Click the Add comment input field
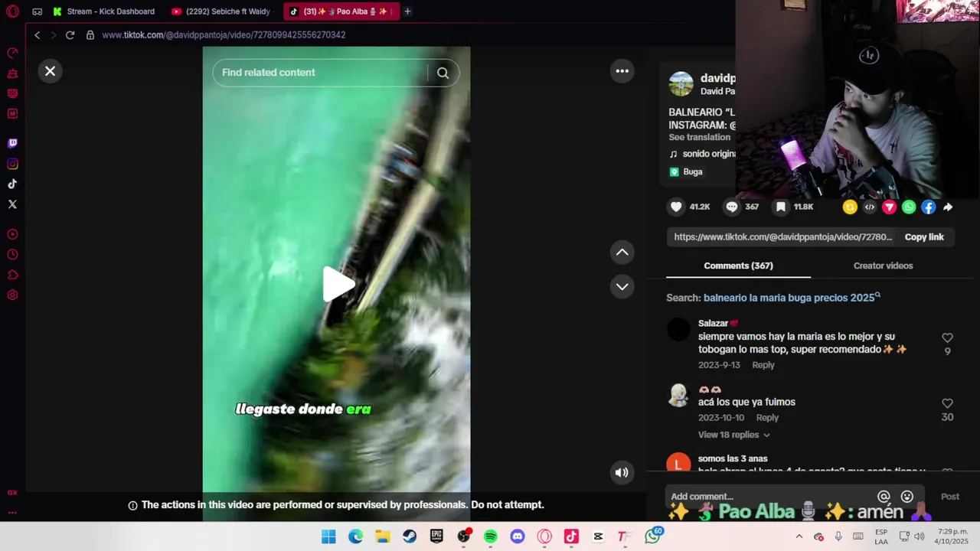Screen dimensions: 980x551 [x=769, y=497]
